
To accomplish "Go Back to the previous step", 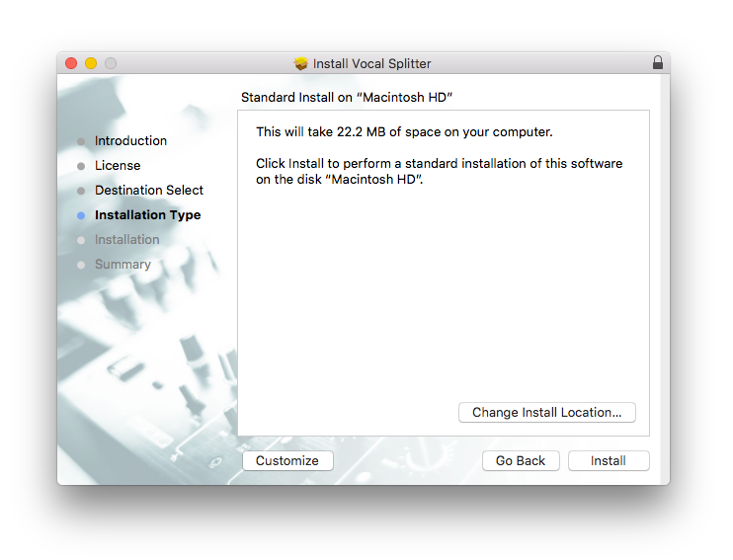I will coord(521,461).
